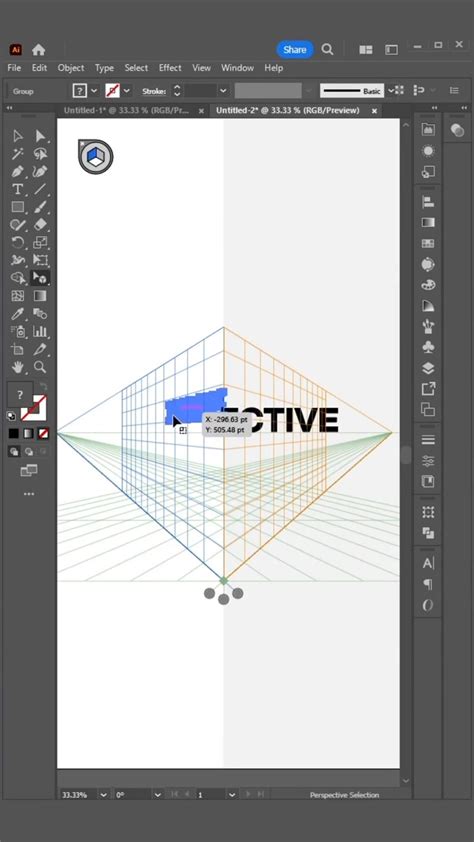The height and width of the screenshot is (842, 474).
Task: Pick the Eyedropper tool
Action: coord(18,314)
